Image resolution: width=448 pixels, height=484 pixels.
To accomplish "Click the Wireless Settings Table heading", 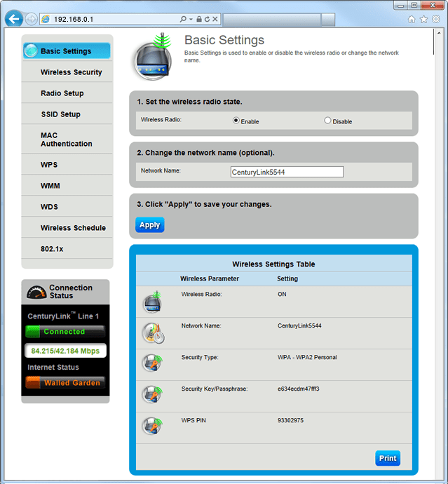I will (x=273, y=264).
